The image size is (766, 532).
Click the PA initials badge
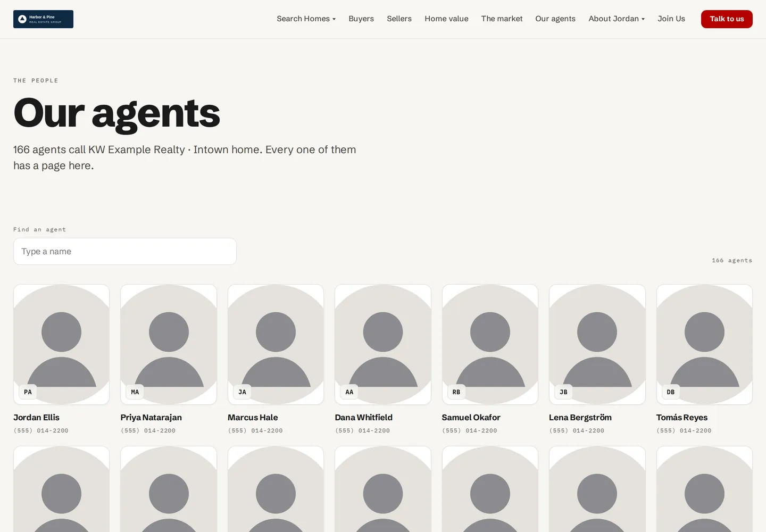tap(28, 392)
